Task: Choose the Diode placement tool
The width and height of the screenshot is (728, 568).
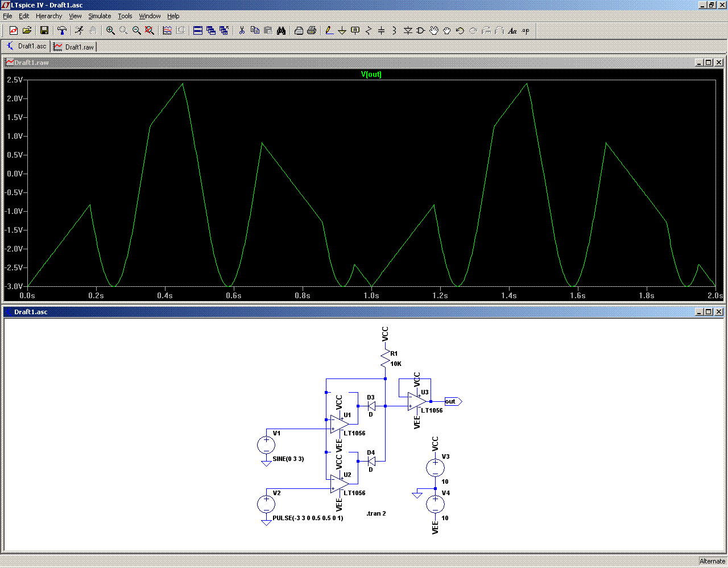Action: click(408, 31)
